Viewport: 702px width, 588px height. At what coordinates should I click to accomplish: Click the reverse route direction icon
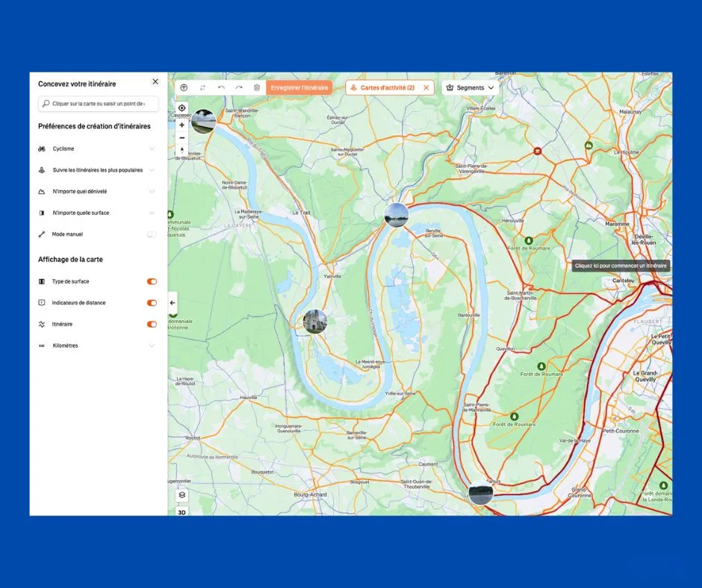pos(202,87)
